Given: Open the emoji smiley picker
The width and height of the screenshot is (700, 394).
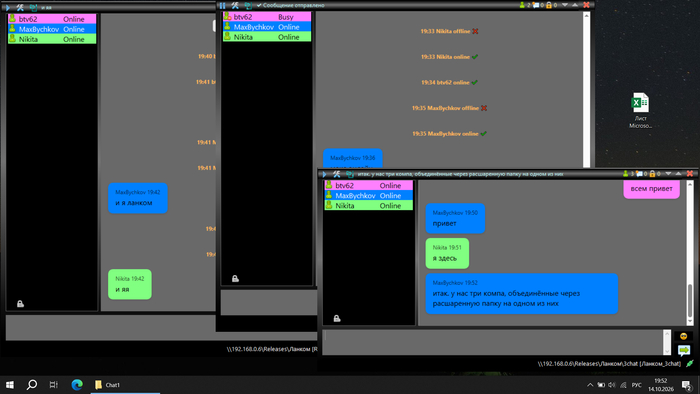Looking at the screenshot, I should pos(683,336).
